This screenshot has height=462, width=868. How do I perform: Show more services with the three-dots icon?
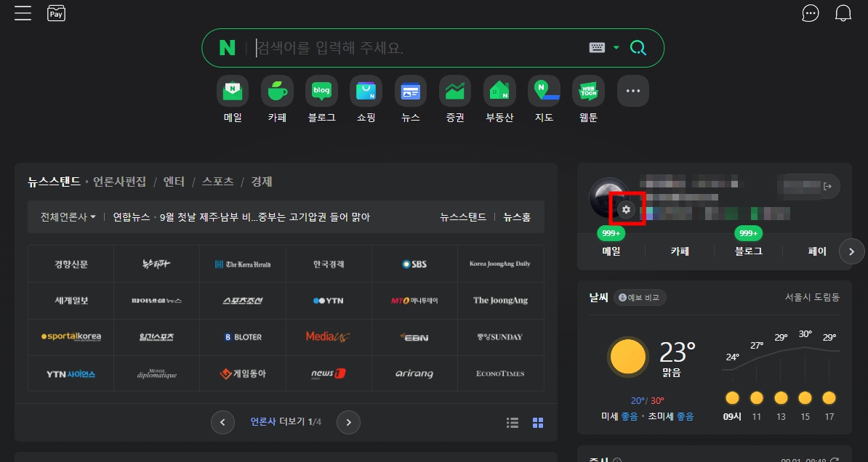633,91
